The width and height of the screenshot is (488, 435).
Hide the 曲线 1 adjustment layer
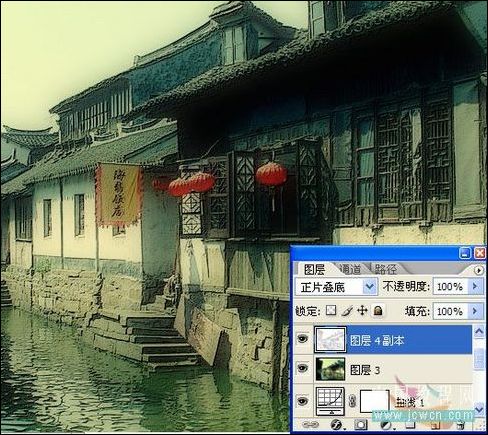(302, 401)
